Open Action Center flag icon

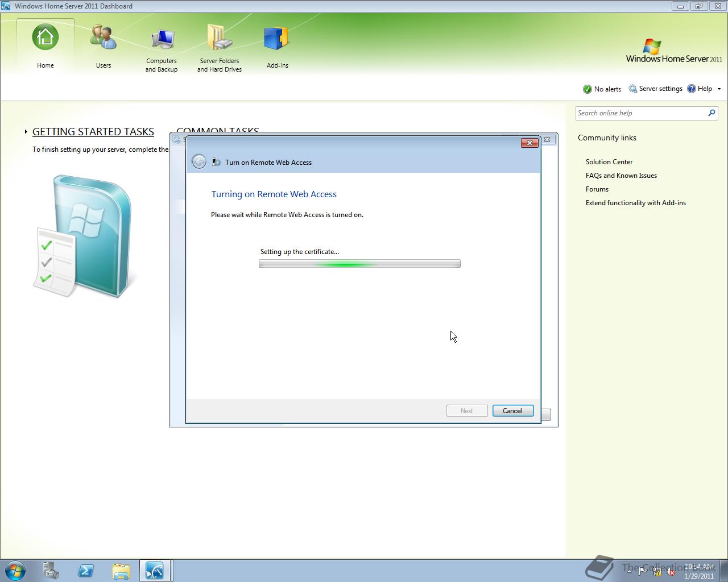643,571
